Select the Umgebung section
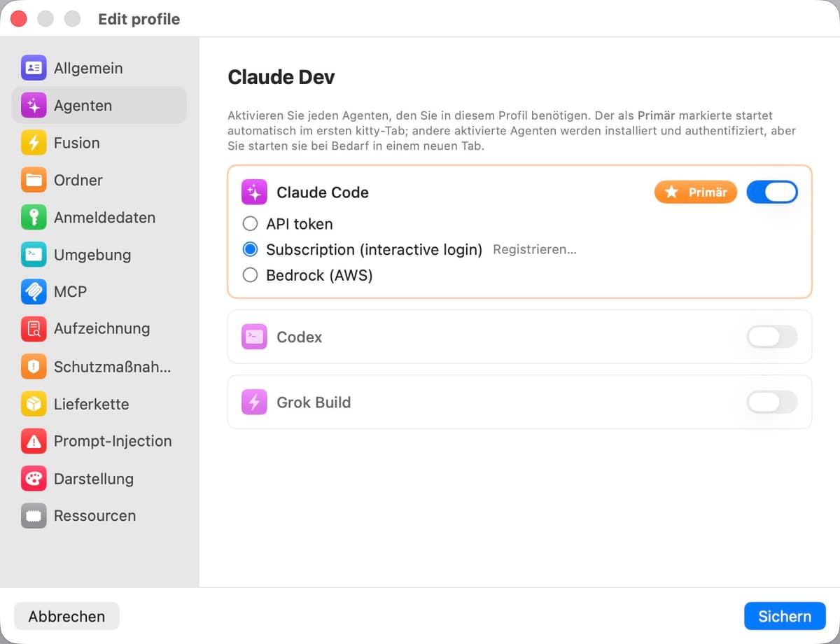The height and width of the screenshot is (644, 840). pos(99,255)
